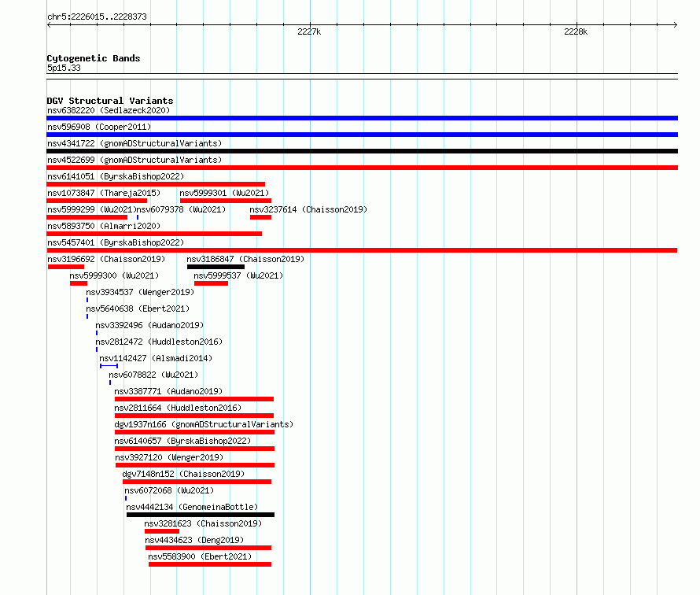Select the blue bar under nsv6382220
This screenshot has width=700, height=595.
pyautogui.click(x=362, y=118)
